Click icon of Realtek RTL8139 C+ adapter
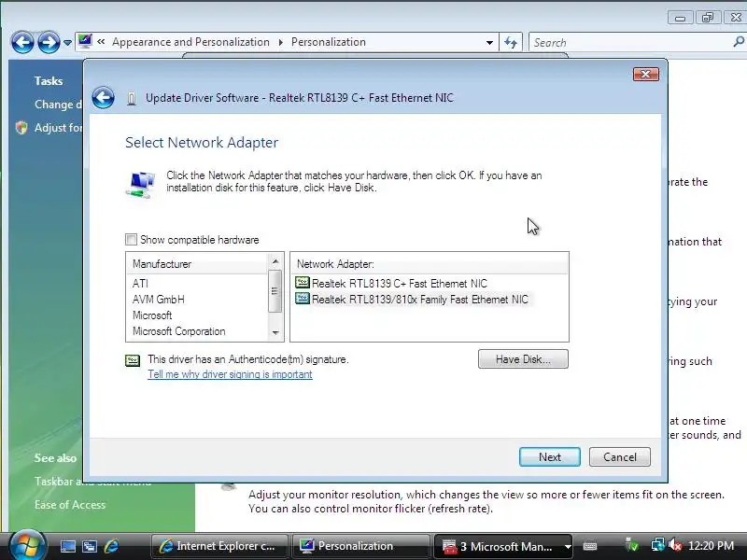Image resolution: width=747 pixels, height=560 pixels. 302,283
